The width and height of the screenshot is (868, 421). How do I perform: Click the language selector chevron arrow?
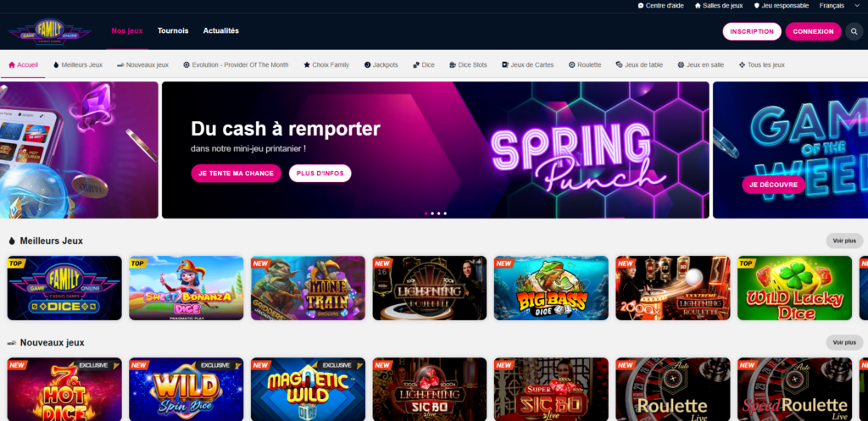point(857,6)
